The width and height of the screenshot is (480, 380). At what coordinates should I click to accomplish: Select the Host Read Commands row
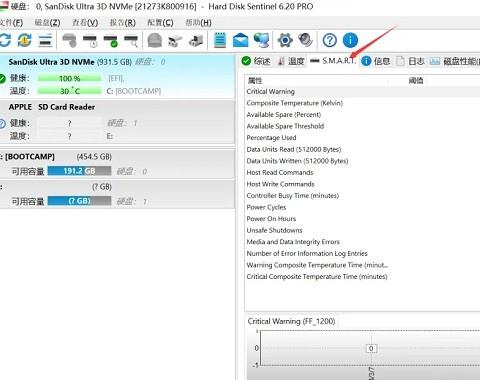point(362,172)
